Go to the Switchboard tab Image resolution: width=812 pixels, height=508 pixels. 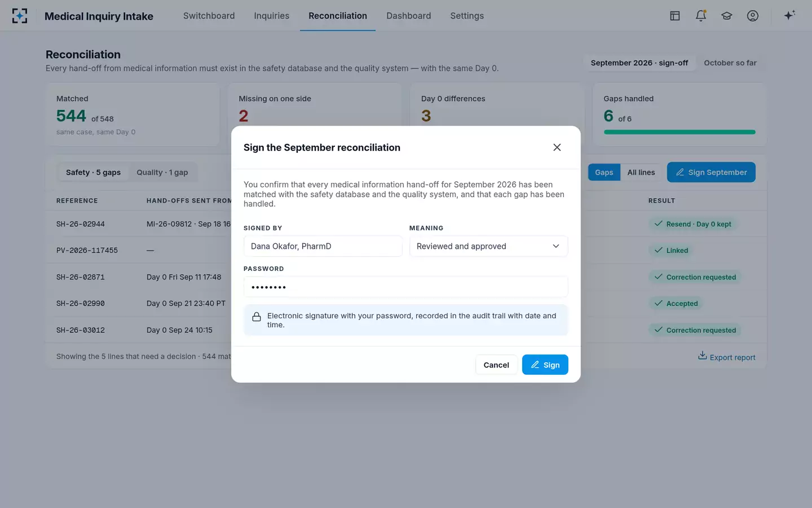[209, 16]
